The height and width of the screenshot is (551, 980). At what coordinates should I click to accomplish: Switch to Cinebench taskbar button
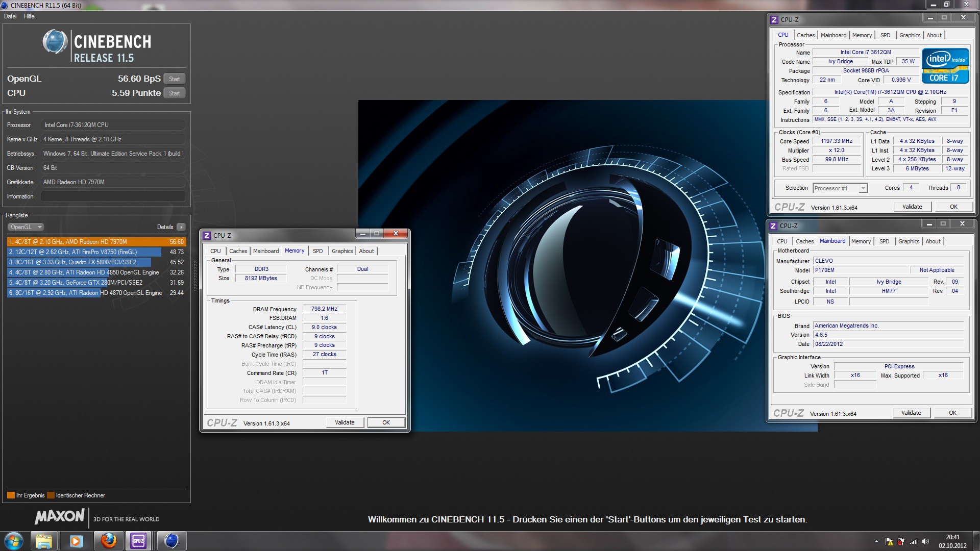171,541
